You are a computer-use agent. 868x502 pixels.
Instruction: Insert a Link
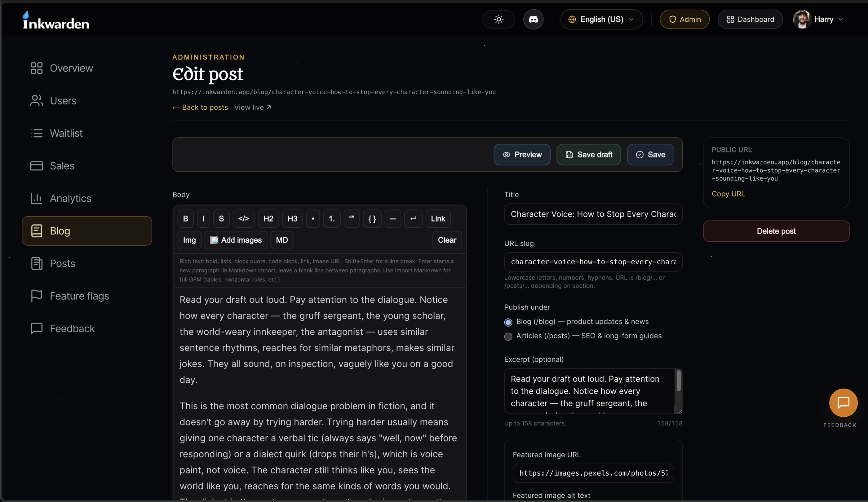click(438, 219)
